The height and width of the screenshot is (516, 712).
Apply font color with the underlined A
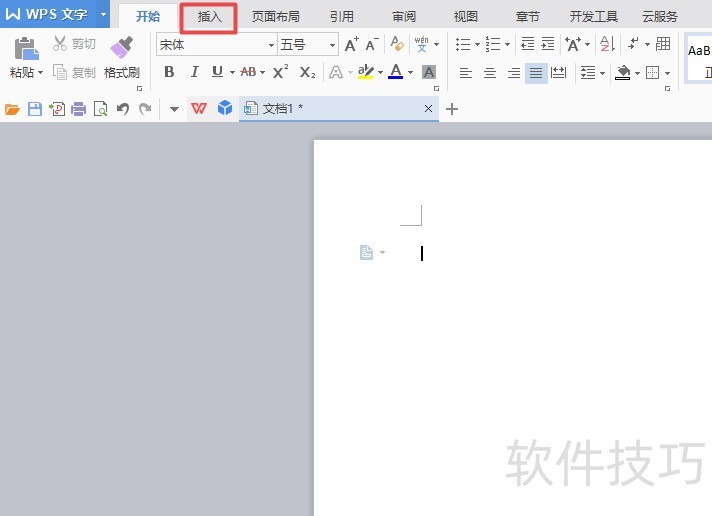396,72
